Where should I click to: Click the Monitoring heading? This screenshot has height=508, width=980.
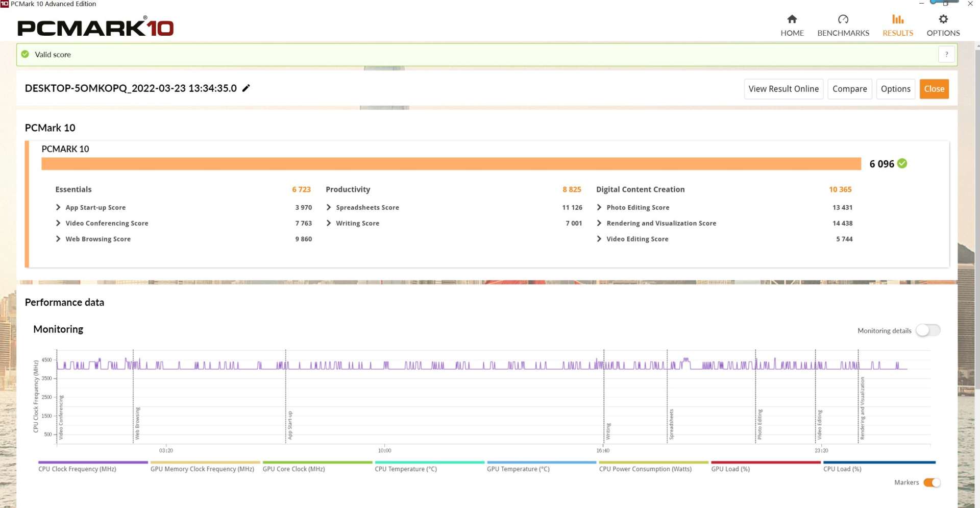(x=58, y=329)
